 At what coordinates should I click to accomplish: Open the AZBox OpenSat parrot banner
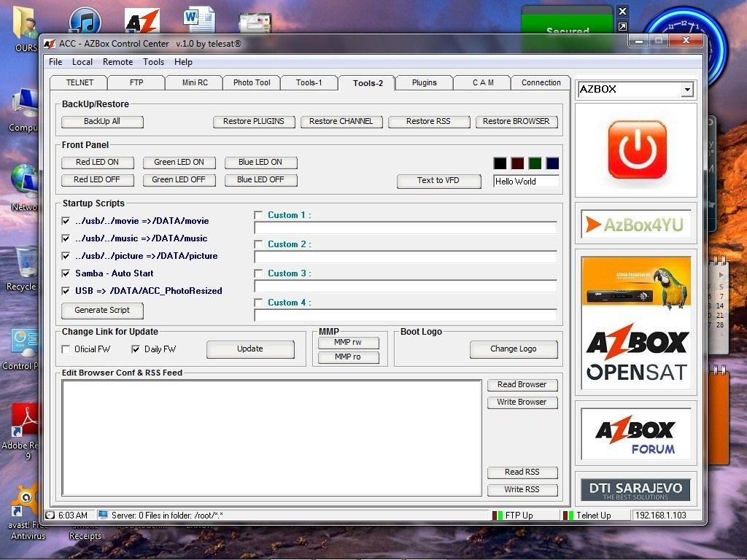tap(636, 323)
